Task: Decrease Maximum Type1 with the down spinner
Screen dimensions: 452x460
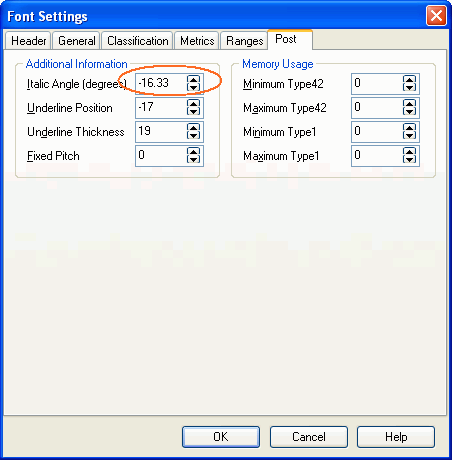Action: 409,160
